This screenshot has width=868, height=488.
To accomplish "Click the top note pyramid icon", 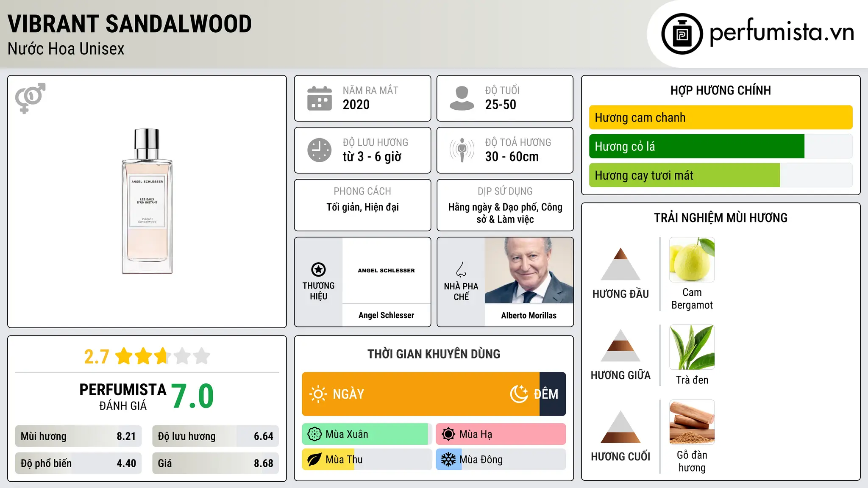I will click(x=620, y=264).
